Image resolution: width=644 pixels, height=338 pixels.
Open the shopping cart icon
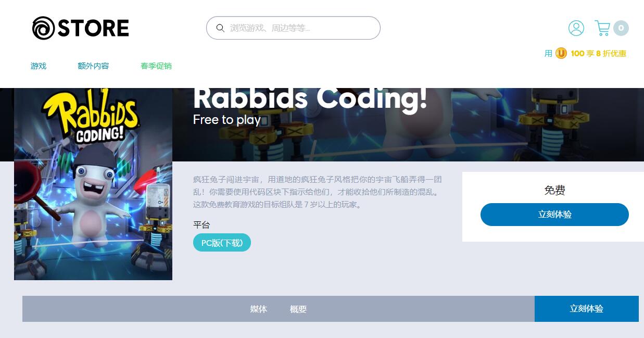click(x=602, y=28)
